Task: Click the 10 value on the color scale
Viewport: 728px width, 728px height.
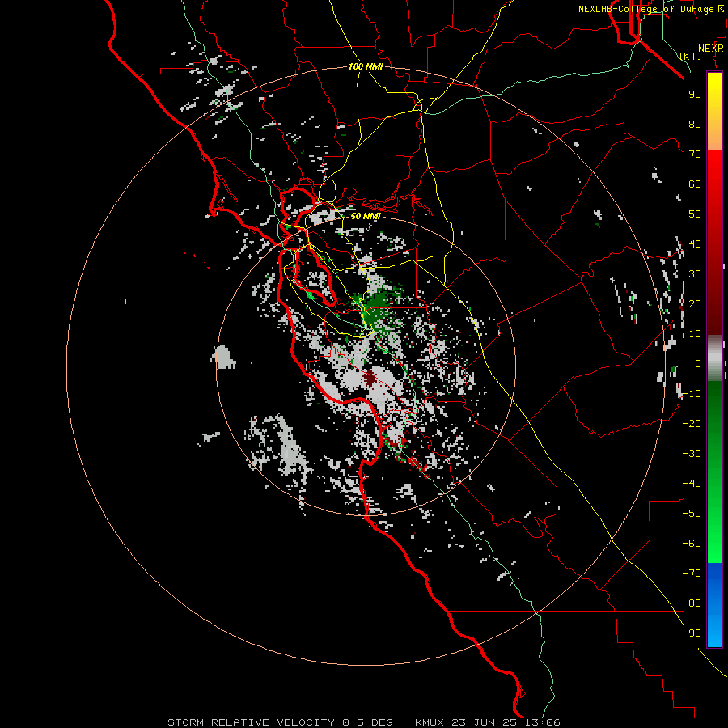Action: point(695,334)
